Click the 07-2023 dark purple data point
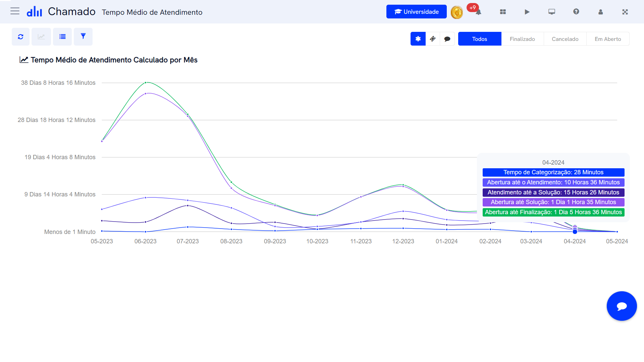This screenshot has height=362, width=644. pos(187,205)
